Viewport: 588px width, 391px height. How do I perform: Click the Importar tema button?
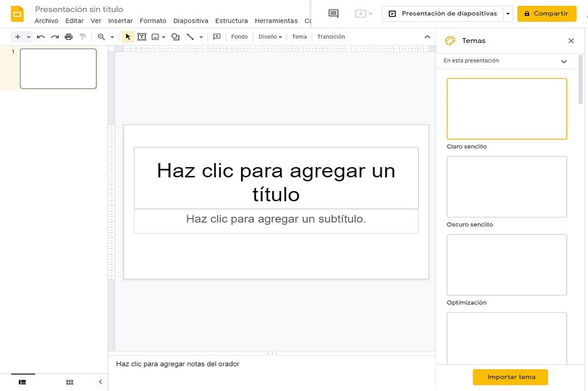point(510,377)
